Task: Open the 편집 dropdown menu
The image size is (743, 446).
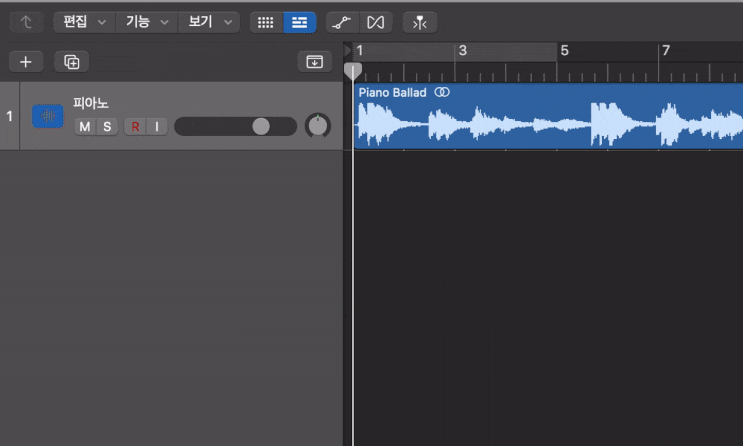Action: pyautogui.click(x=84, y=22)
